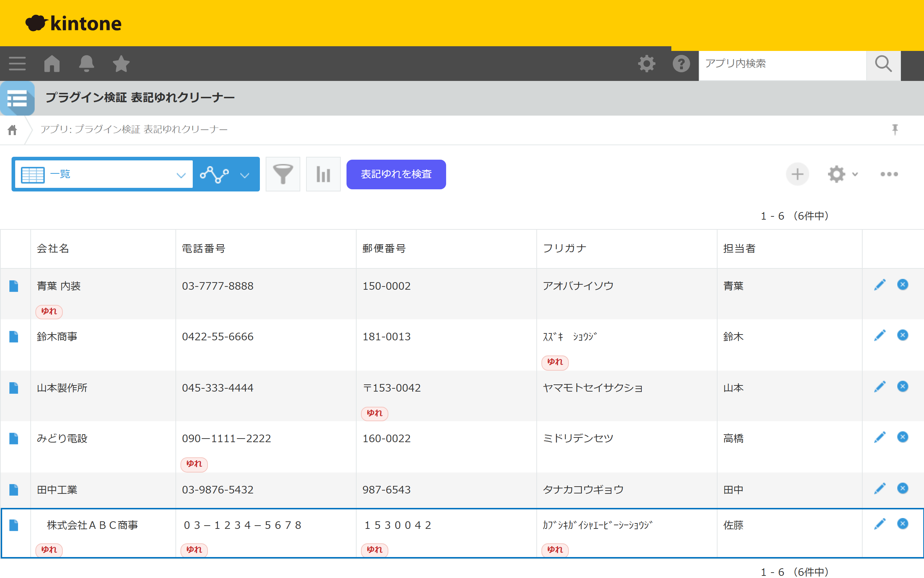Click the app list icon beside title
This screenshot has width=924, height=578.
coord(17,98)
